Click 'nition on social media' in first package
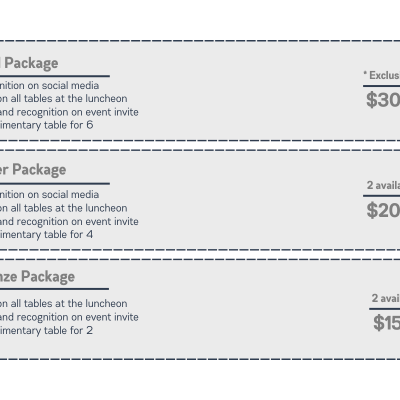The width and height of the screenshot is (400, 400). [50, 86]
